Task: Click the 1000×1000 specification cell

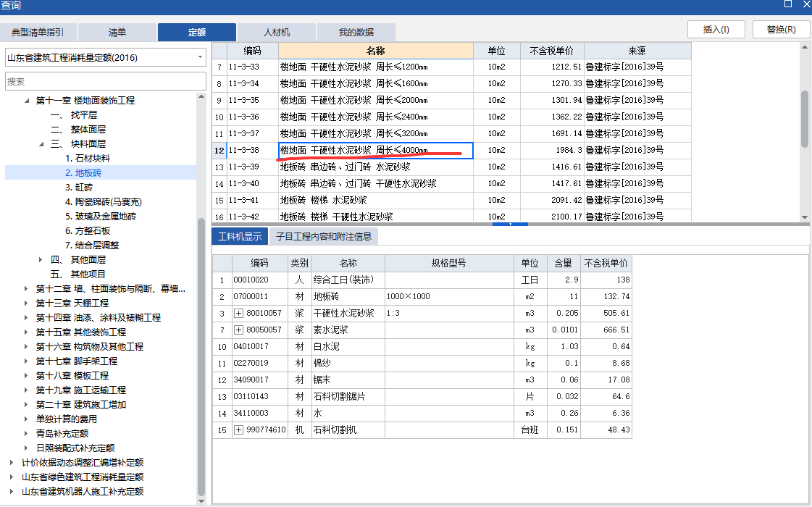Action: pos(449,297)
